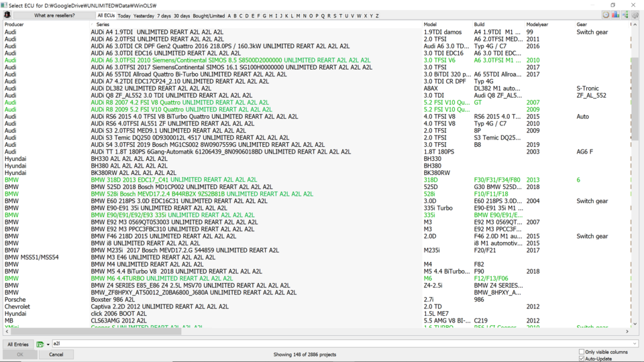Toggle the 'Only visible columns' checkbox
Screen dimensions: 644x362
[x=582, y=352]
